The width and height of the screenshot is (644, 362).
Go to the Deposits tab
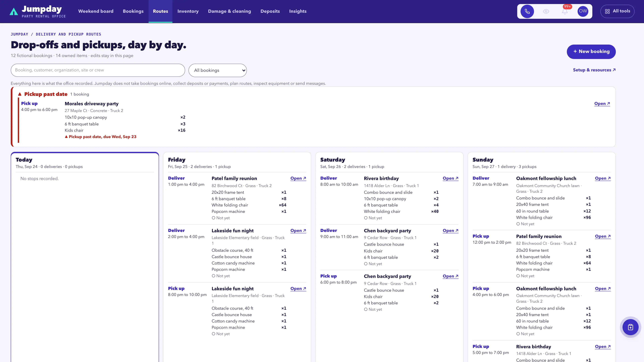tap(270, 11)
